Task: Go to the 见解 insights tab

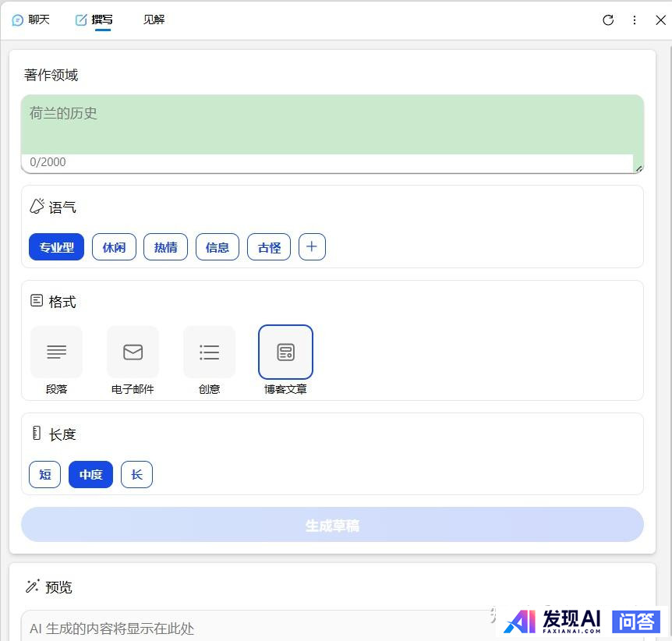Action: point(154,20)
